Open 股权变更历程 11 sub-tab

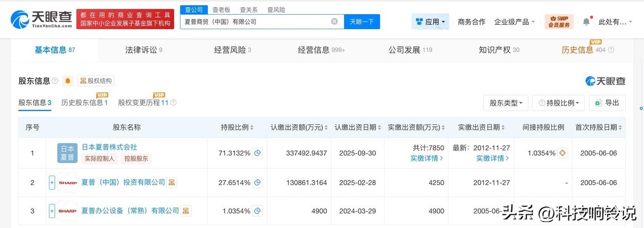coord(143,103)
